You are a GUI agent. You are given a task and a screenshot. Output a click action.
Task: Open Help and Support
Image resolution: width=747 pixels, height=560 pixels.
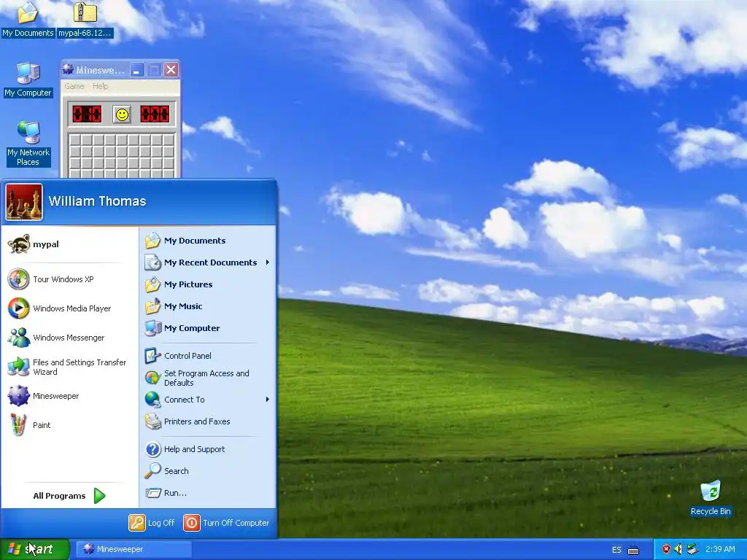pyautogui.click(x=208, y=449)
